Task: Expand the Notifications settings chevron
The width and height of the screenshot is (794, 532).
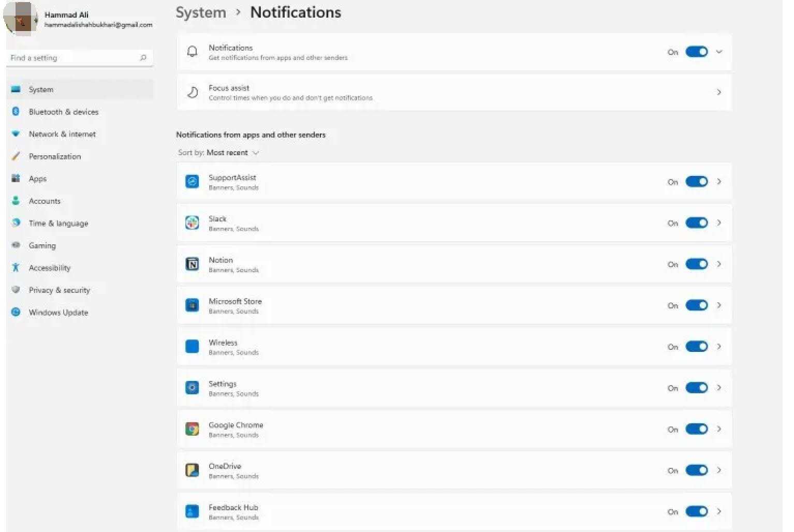Action: pyautogui.click(x=719, y=52)
